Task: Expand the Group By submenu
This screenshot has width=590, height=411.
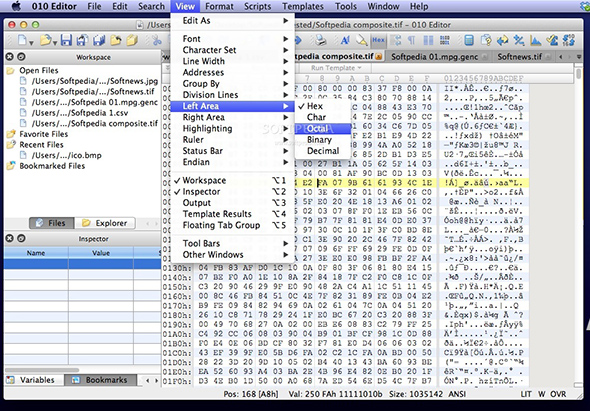Action: 232,84
